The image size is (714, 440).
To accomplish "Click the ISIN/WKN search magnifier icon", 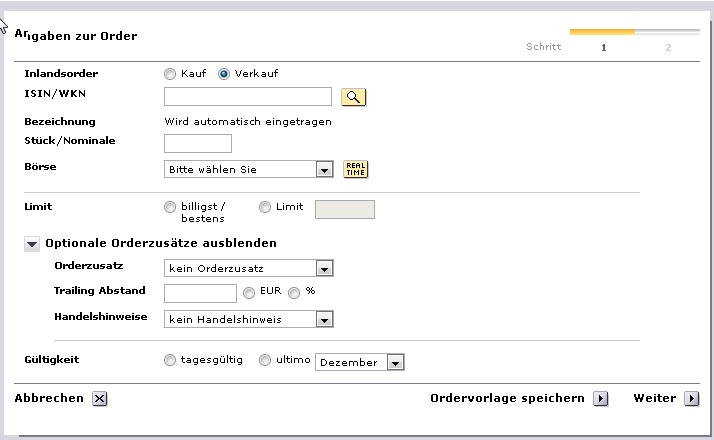I will coord(354,97).
